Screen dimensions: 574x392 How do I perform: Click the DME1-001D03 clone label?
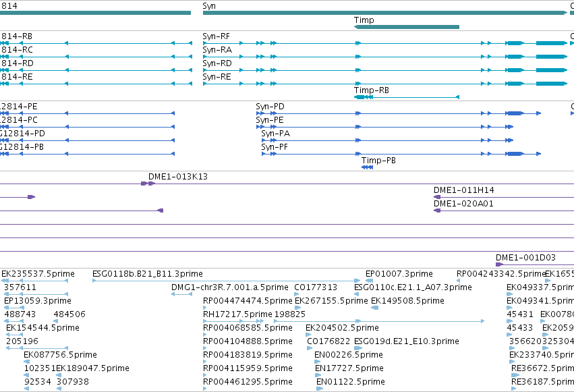525,258
